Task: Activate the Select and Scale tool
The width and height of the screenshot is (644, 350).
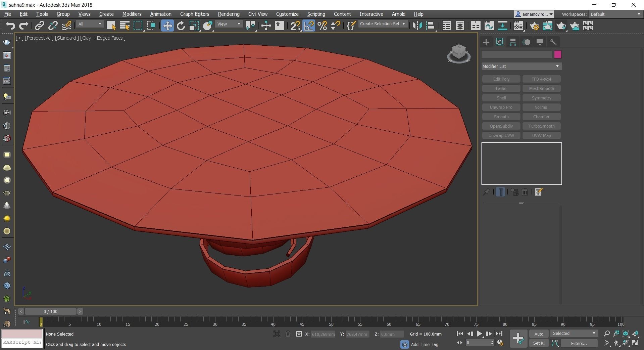Action: coord(194,26)
